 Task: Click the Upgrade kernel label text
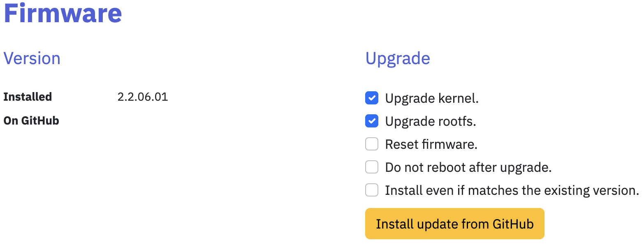(x=431, y=98)
